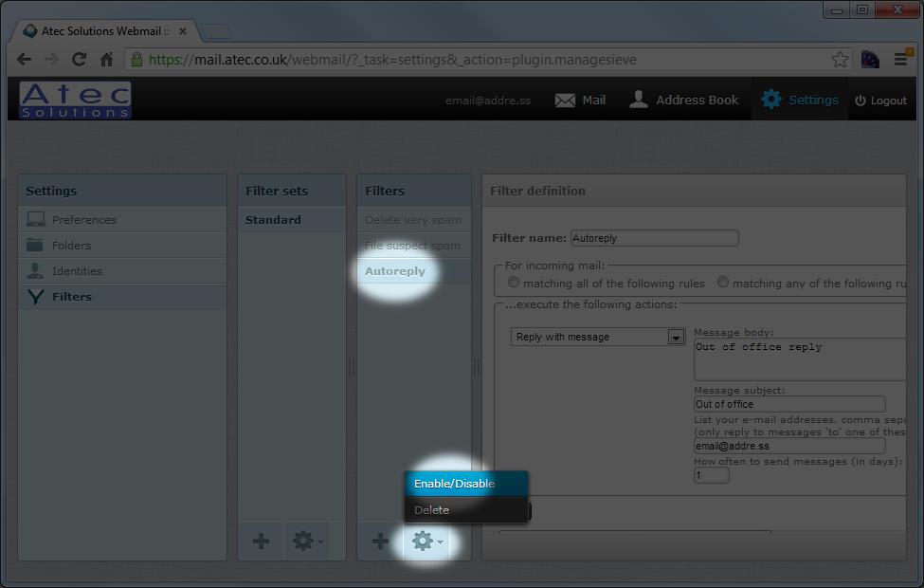Click the Logout power icon

tap(861, 101)
